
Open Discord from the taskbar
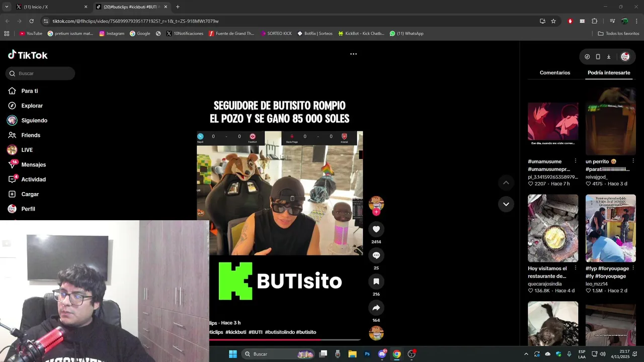click(382, 354)
